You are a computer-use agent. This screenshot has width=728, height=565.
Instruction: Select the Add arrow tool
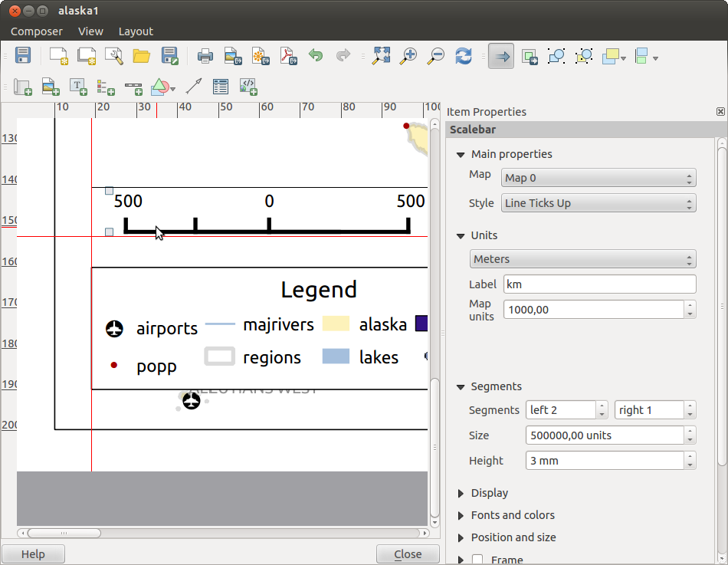(193, 87)
